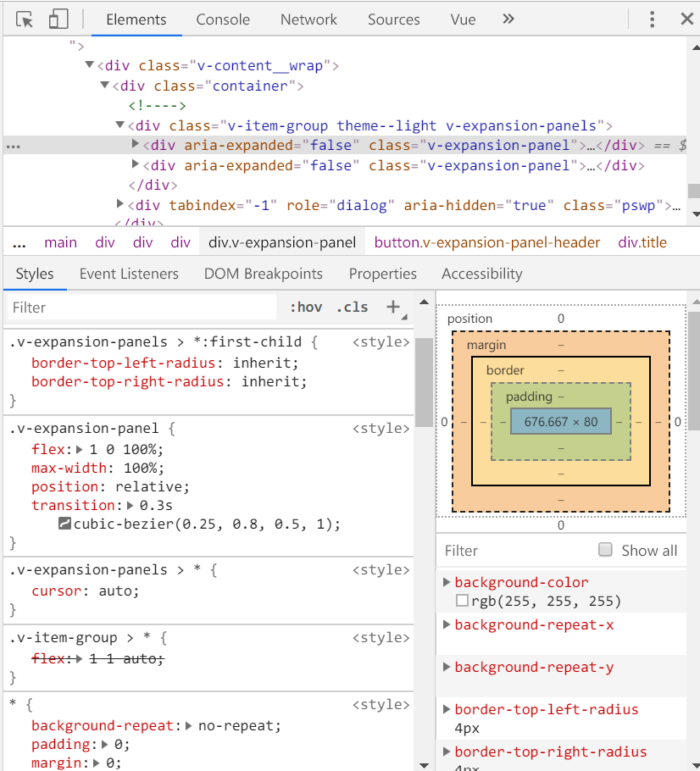Image resolution: width=700 pixels, height=771 pixels.
Task: Expand the background-repeat-x computed property
Action: coord(447,624)
